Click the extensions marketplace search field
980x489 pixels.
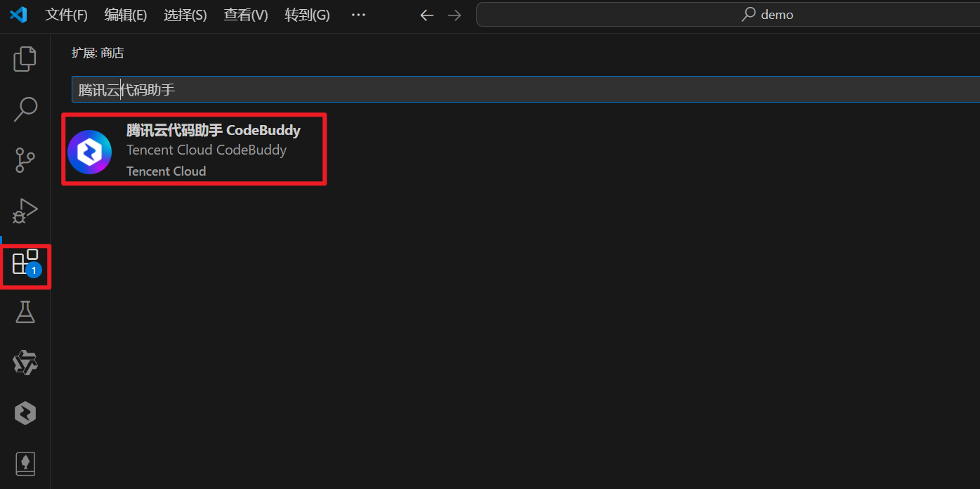tap(525, 89)
